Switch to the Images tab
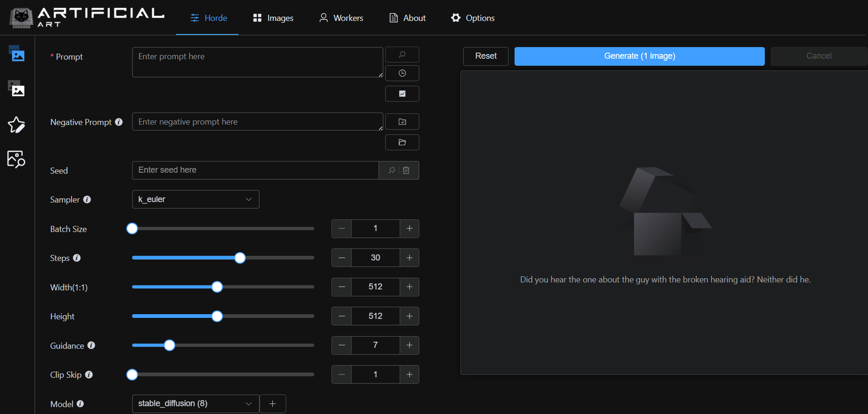The height and width of the screenshot is (414, 868). (273, 18)
